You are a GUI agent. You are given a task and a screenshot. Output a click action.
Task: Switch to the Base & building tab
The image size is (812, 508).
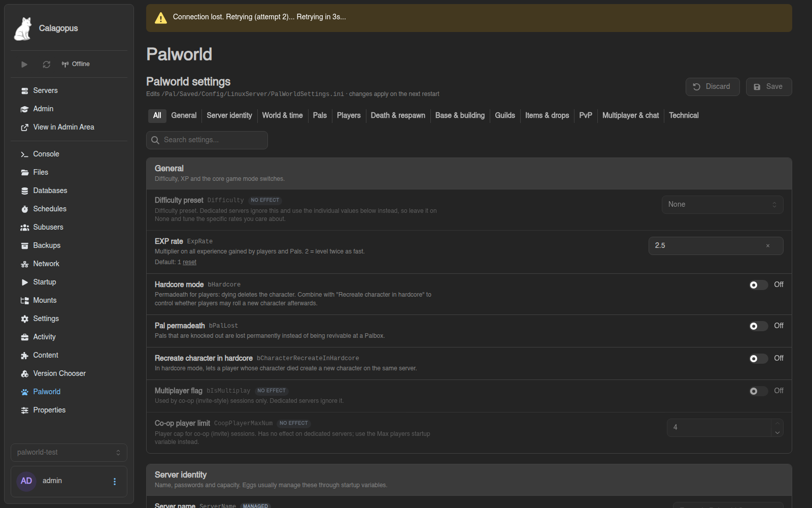click(460, 115)
